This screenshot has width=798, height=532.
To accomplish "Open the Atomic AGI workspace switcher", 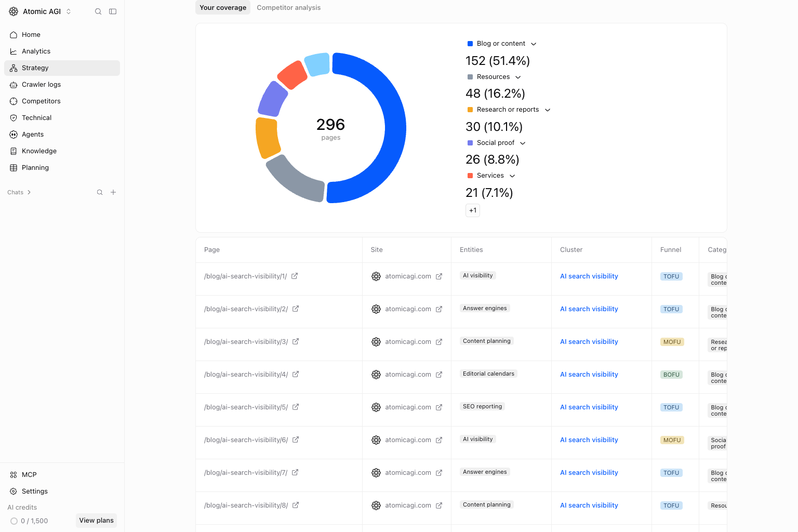I will point(41,11).
